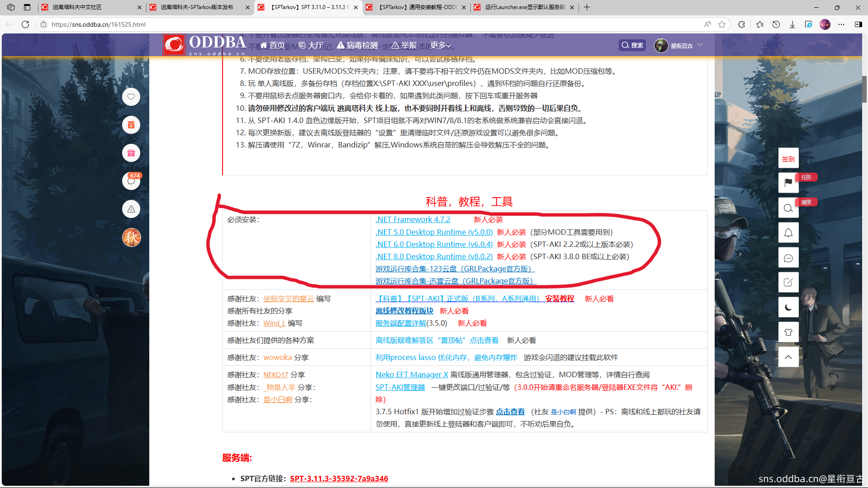
Task: Open the author avatar in left sidebar
Action: coord(131,237)
